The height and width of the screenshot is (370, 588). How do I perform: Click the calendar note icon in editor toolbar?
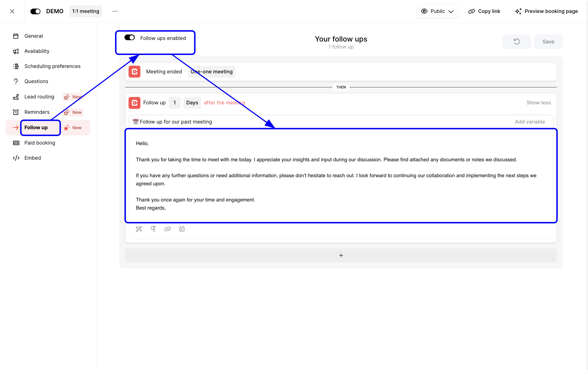pos(182,229)
